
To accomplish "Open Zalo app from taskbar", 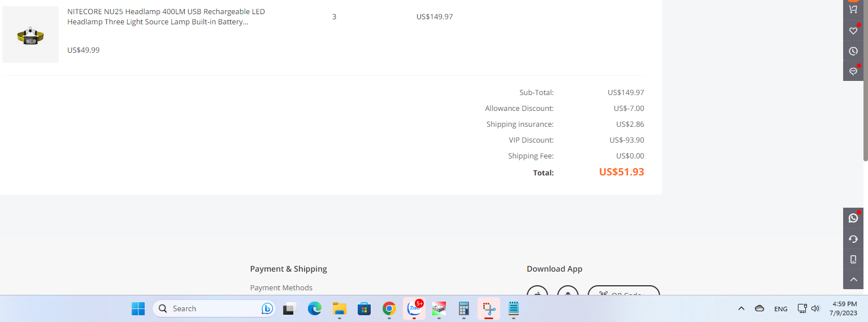I will (x=414, y=308).
